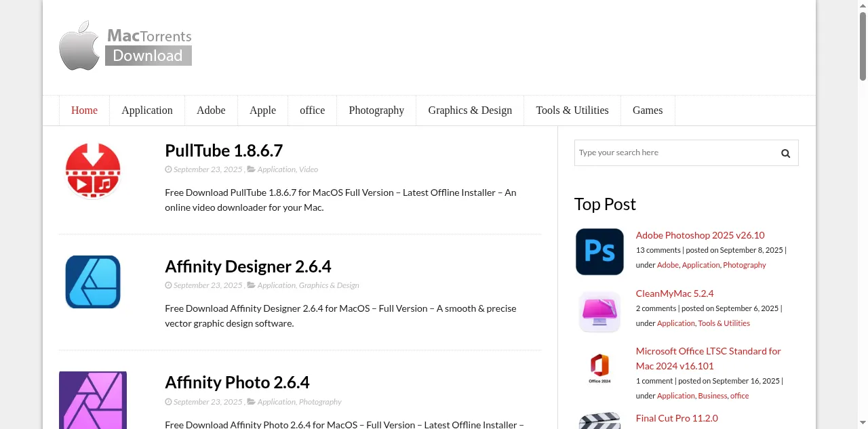Click the 13 comments text under Photoshop
The height and width of the screenshot is (429, 868).
point(658,250)
